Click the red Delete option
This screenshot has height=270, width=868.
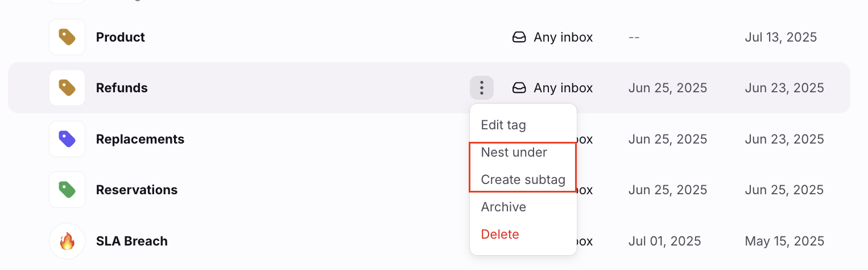point(500,234)
